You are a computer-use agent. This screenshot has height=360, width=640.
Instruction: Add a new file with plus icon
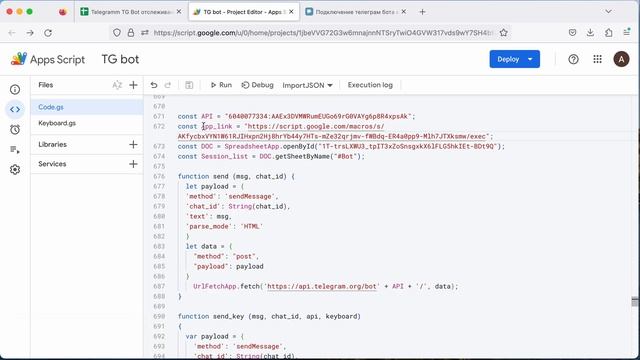(x=133, y=85)
